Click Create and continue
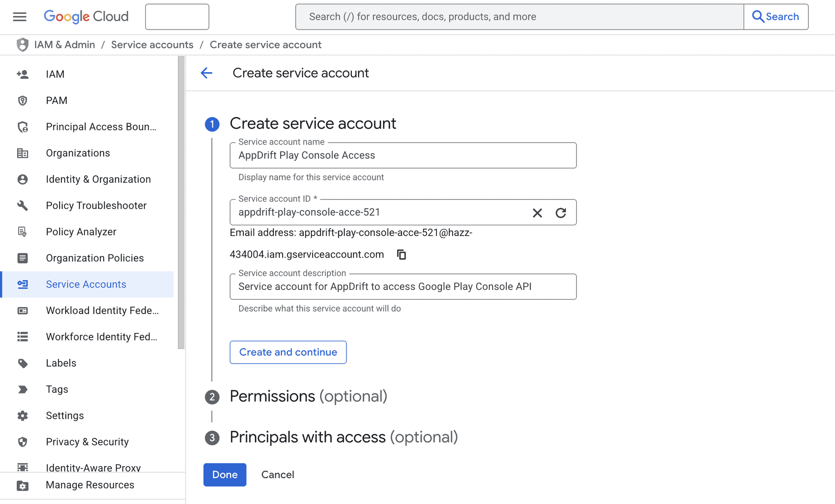The image size is (835, 504). pos(288,352)
